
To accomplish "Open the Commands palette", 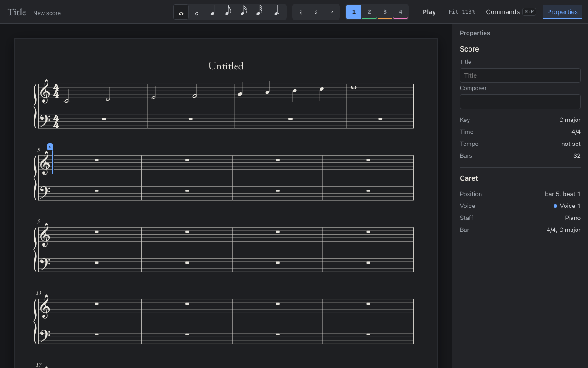I will pyautogui.click(x=511, y=12).
